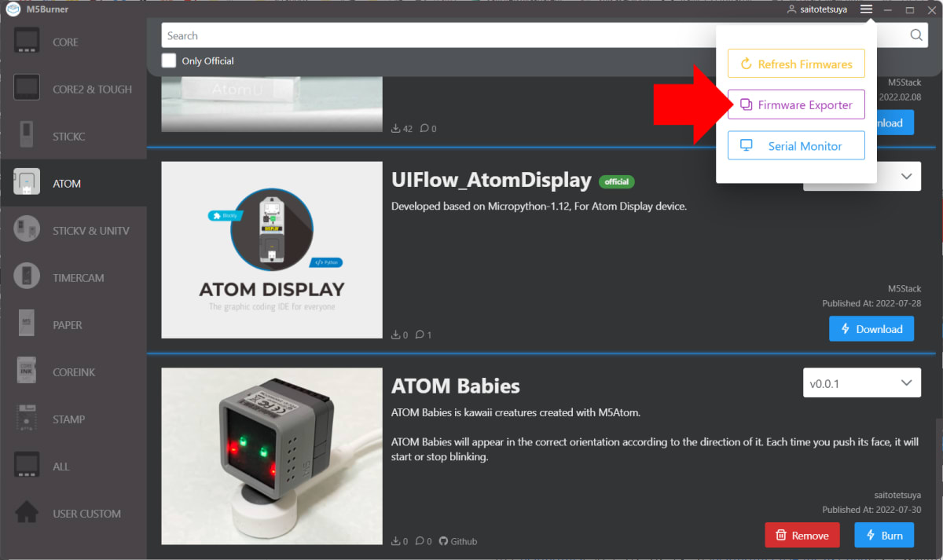Open the hamburger menu icon

[866, 9]
